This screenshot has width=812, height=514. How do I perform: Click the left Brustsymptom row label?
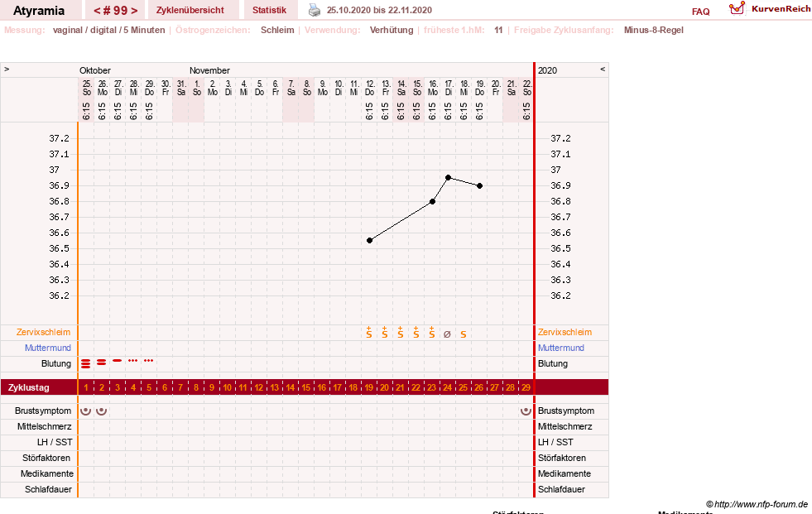click(43, 411)
